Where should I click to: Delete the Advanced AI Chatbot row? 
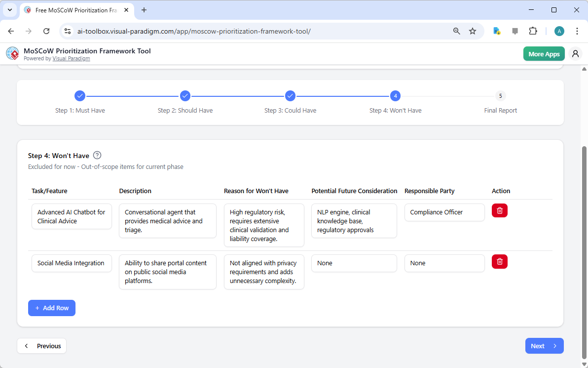(x=499, y=210)
